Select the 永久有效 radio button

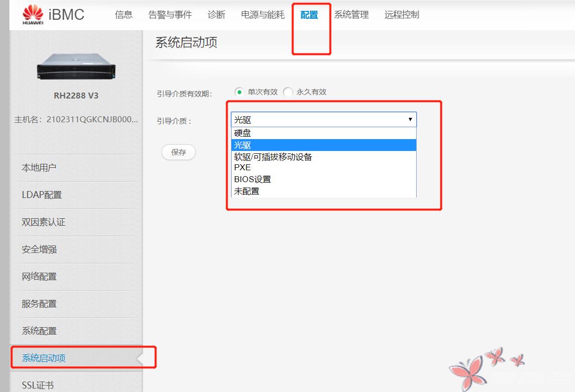(x=287, y=92)
